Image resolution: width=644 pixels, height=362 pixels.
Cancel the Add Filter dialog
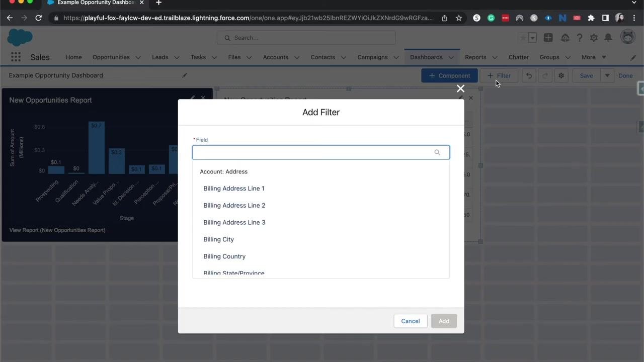411,321
